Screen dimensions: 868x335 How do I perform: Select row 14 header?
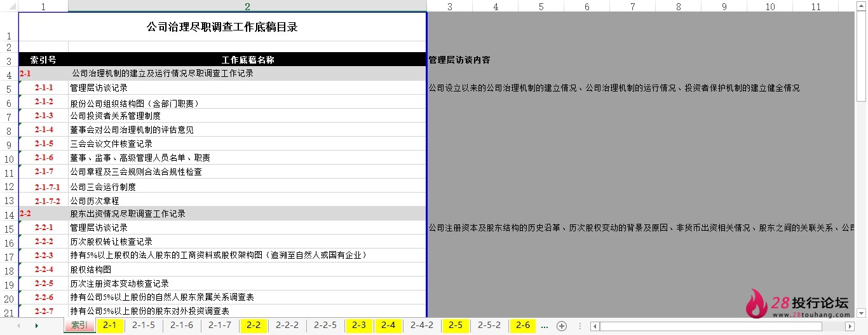[x=9, y=214]
